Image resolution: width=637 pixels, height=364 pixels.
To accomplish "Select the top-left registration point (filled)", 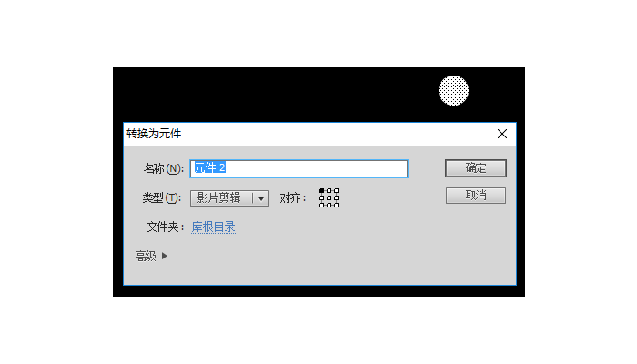I will coord(322,190).
